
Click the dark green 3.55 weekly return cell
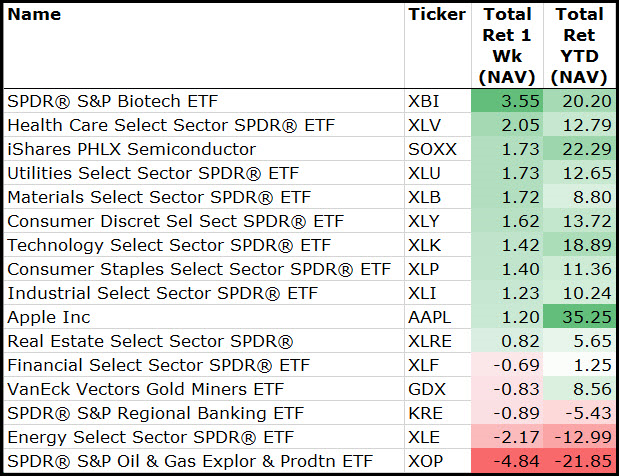(507, 101)
